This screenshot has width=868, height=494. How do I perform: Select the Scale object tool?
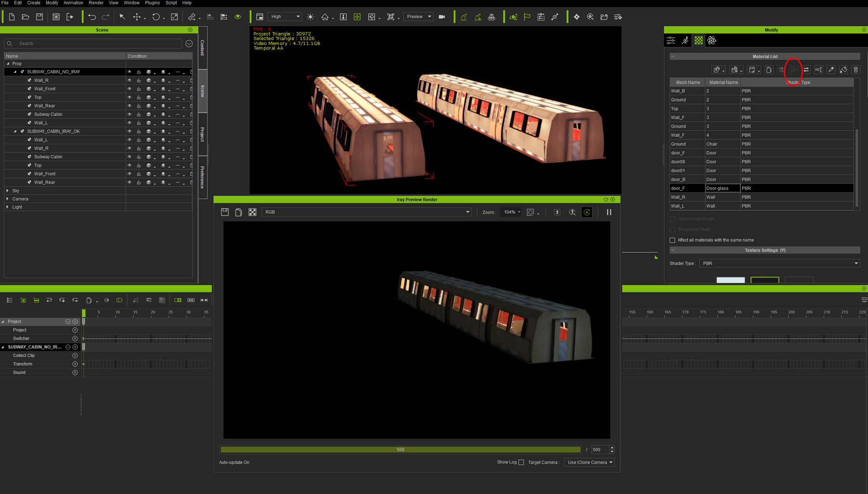(174, 17)
